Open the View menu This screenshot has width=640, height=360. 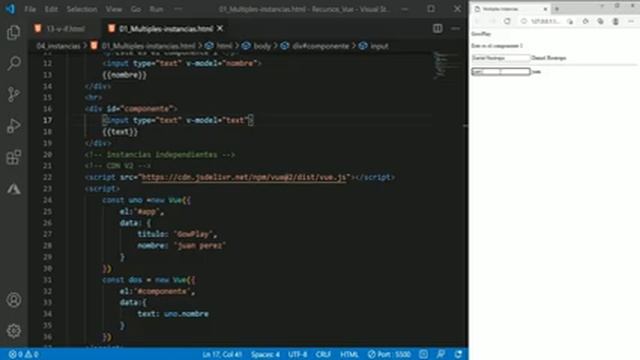click(x=113, y=9)
